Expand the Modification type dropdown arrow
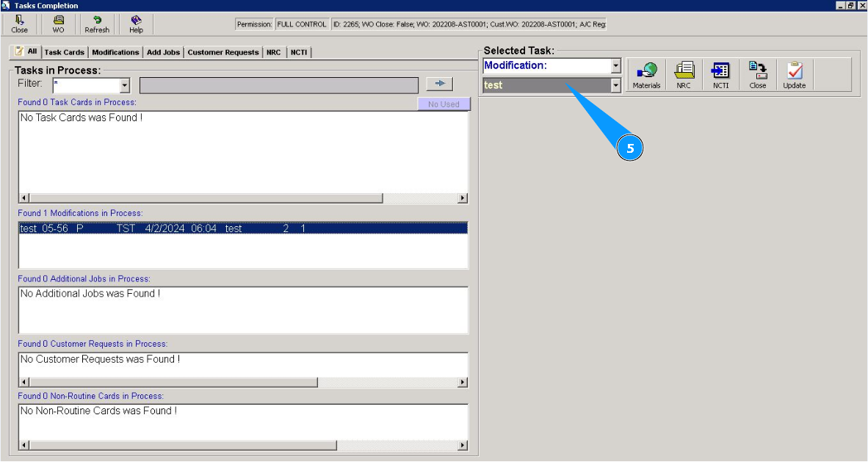This screenshot has height=462, width=868. coord(615,66)
